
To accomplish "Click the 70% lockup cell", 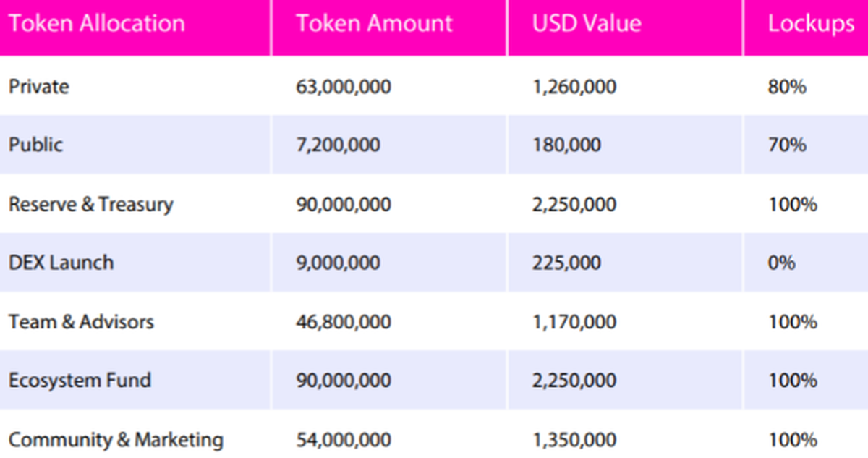I will [x=786, y=145].
